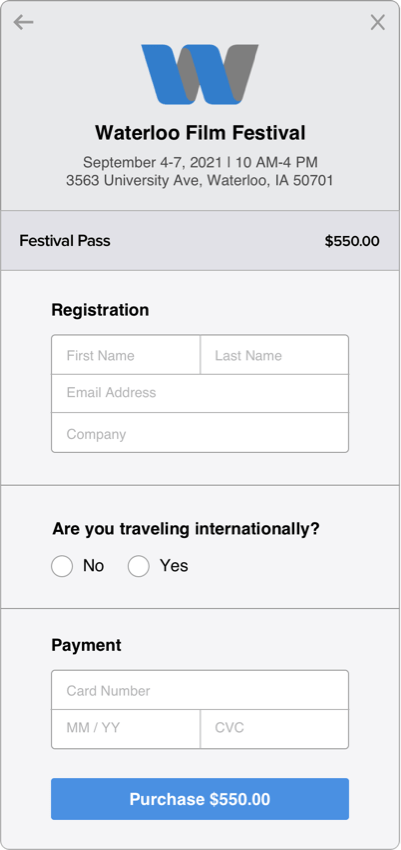Screen dimensions: 401x850
Task: Click the Card Number field
Action: pyautogui.click(x=200, y=690)
